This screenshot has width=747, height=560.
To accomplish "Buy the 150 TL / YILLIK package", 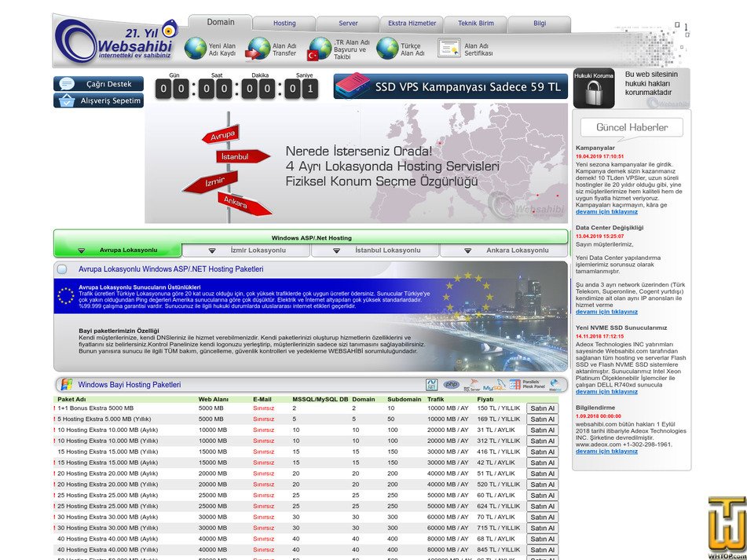I will pos(542,408).
